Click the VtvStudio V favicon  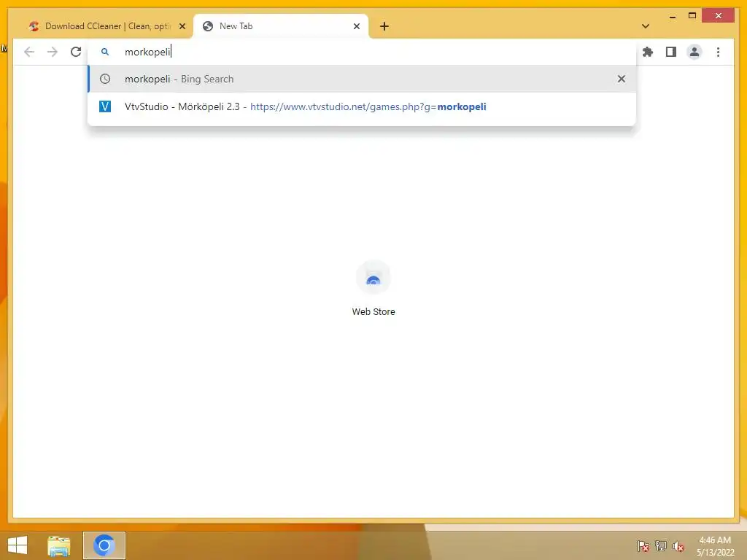click(x=105, y=106)
